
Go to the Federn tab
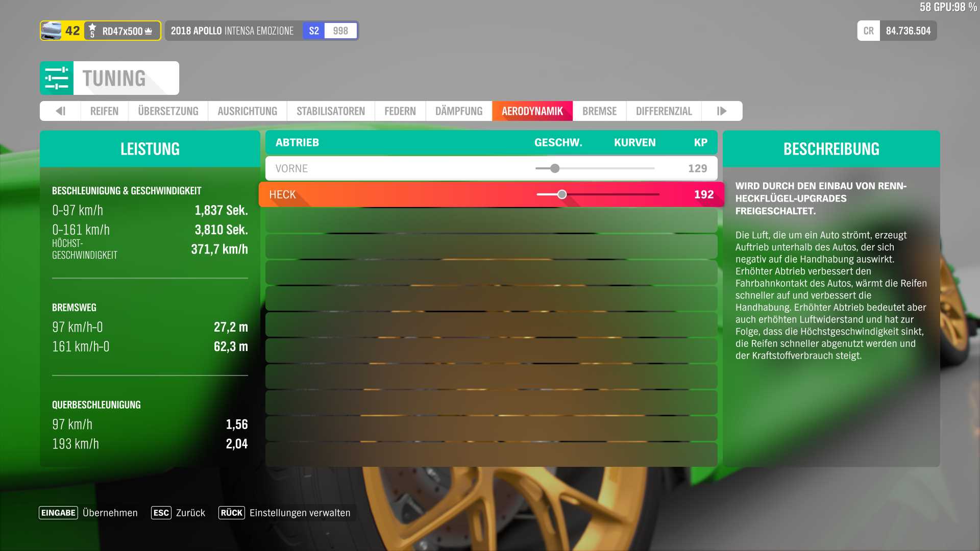click(400, 111)
